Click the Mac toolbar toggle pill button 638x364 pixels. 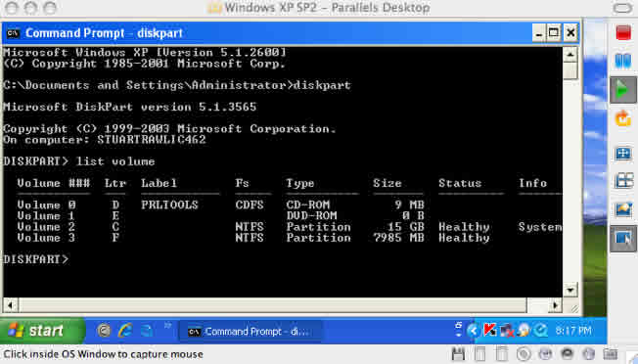(622, 8)
